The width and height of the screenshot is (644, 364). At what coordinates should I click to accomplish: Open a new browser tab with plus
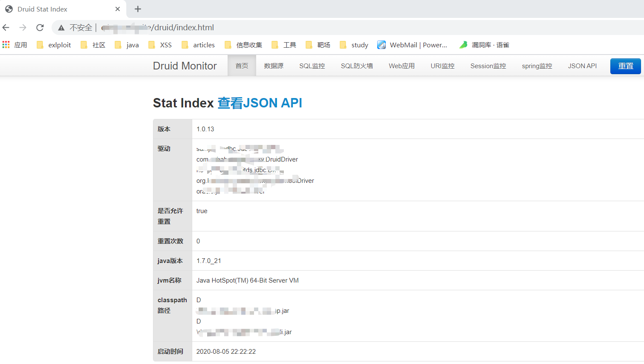[x=138, y=9]
